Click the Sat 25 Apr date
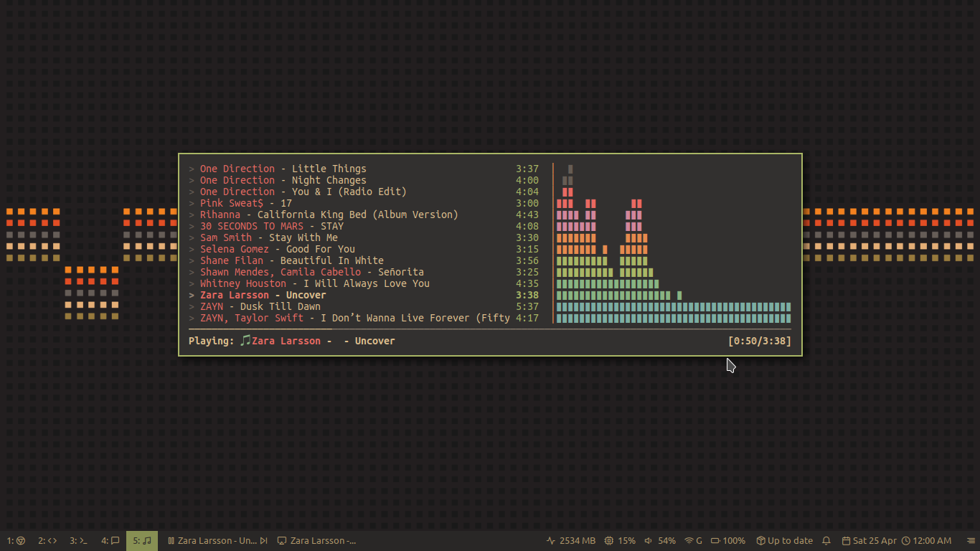 click(875, 541)
